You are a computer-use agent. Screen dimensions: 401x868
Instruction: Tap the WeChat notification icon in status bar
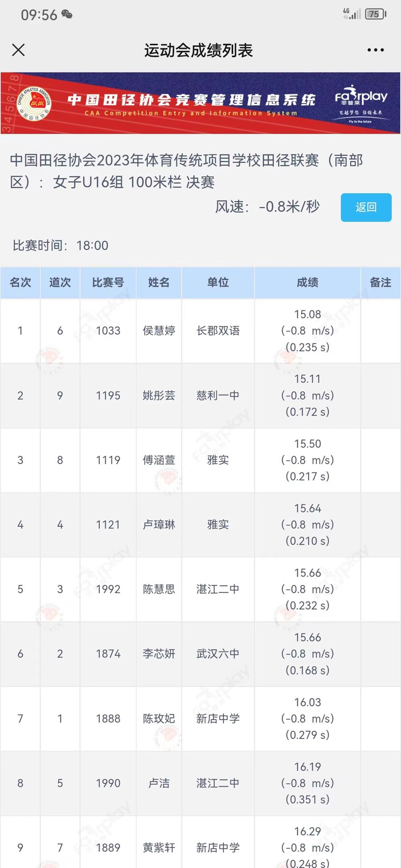point(67,15)
